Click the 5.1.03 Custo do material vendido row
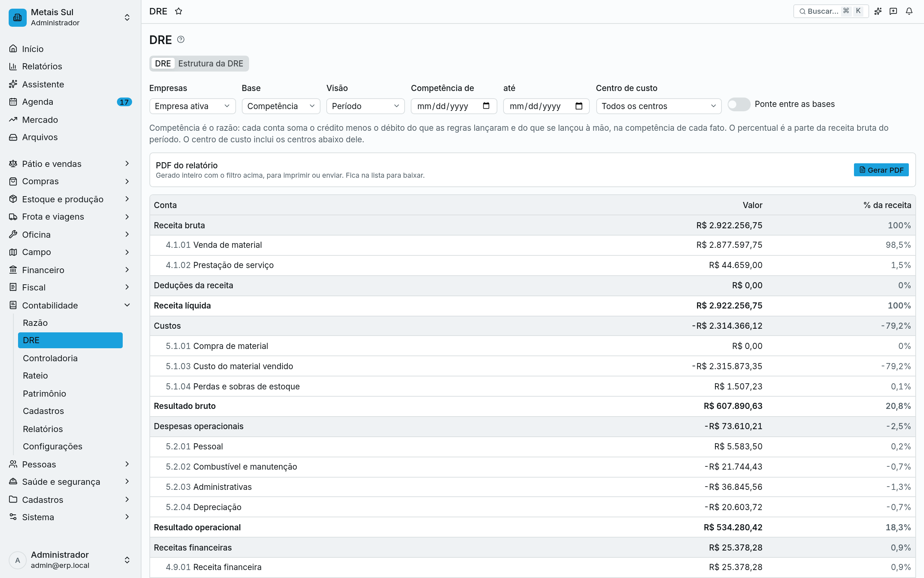Viewport: 924px width, 578px height. (532, 366)
